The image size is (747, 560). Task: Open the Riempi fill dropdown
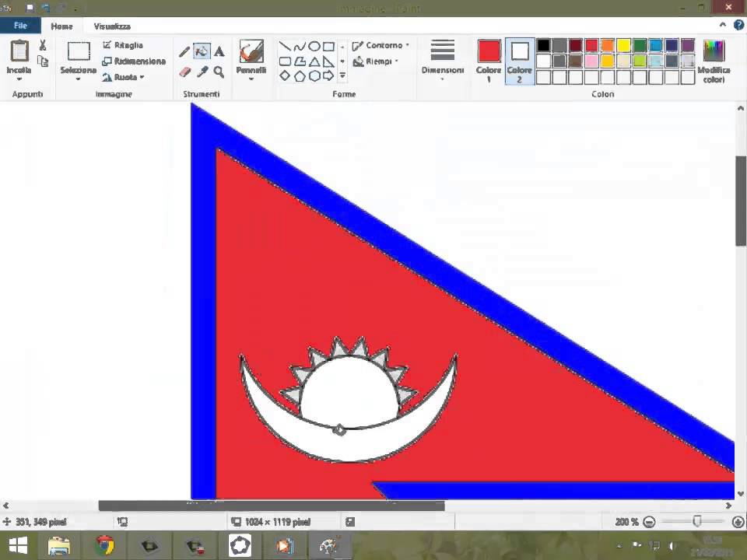coord(375,61)
